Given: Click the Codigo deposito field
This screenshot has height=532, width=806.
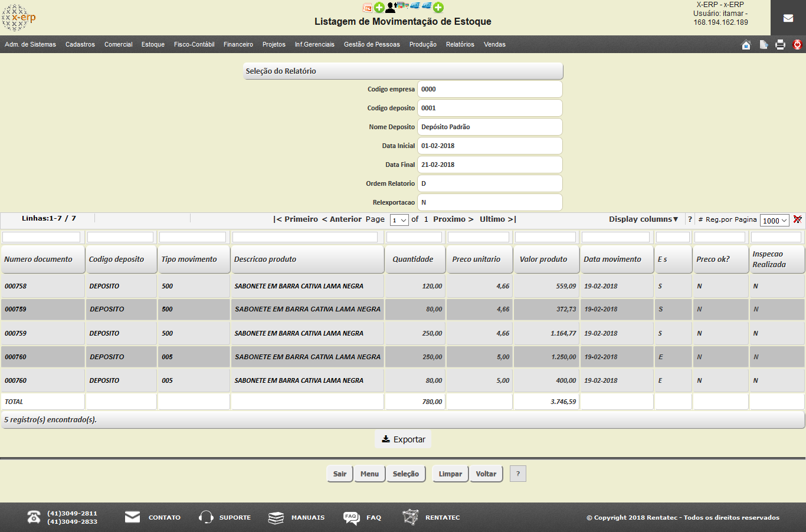Looking at the screenshot, I should [x=490, y=108].
